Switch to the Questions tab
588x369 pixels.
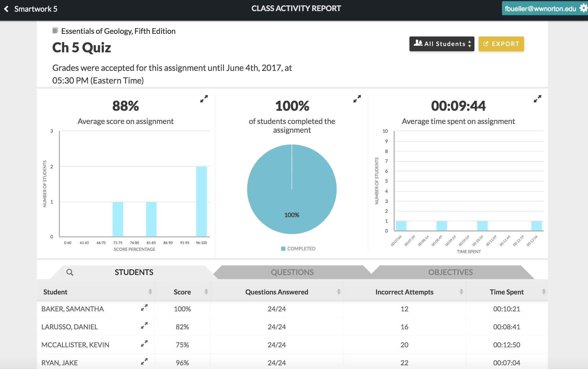pyautogui.click(x=292, y=272)
